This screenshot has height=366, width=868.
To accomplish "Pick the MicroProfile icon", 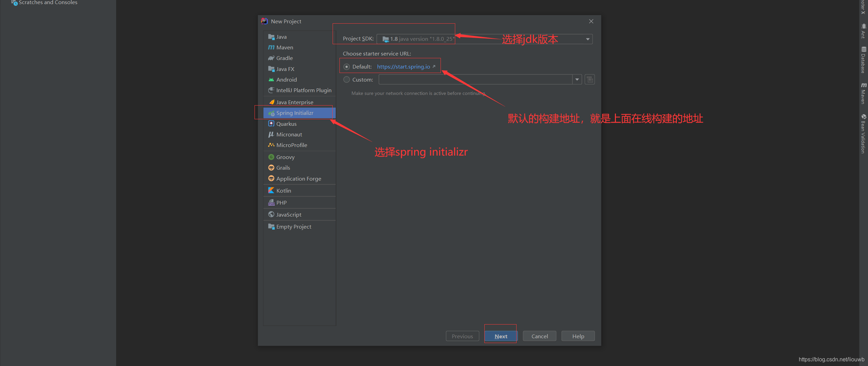I will [271, 145].
